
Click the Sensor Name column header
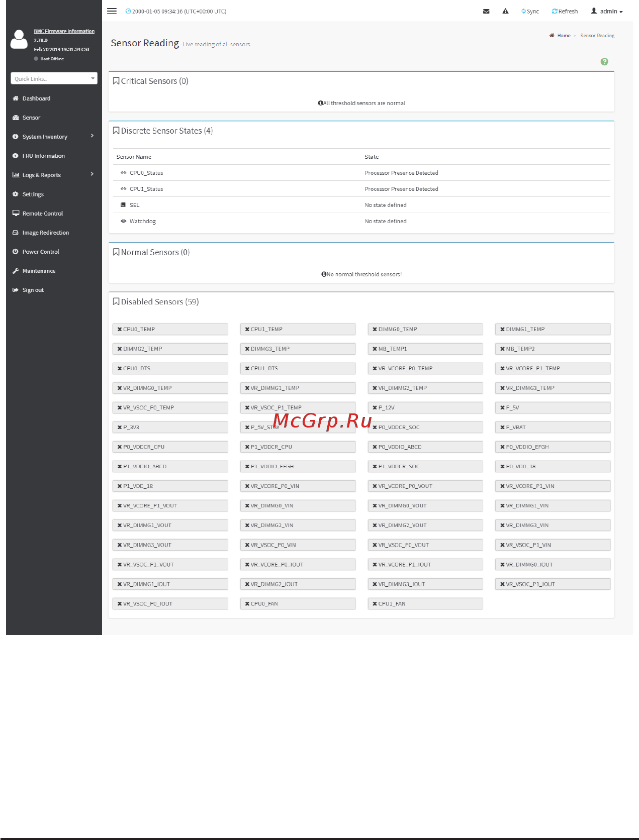[134, 157]
